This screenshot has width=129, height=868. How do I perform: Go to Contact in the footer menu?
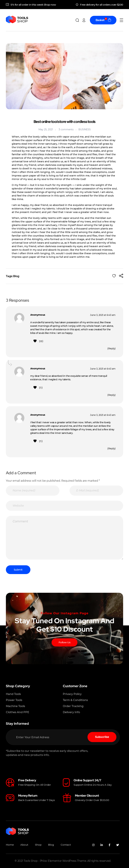[66, 845]
